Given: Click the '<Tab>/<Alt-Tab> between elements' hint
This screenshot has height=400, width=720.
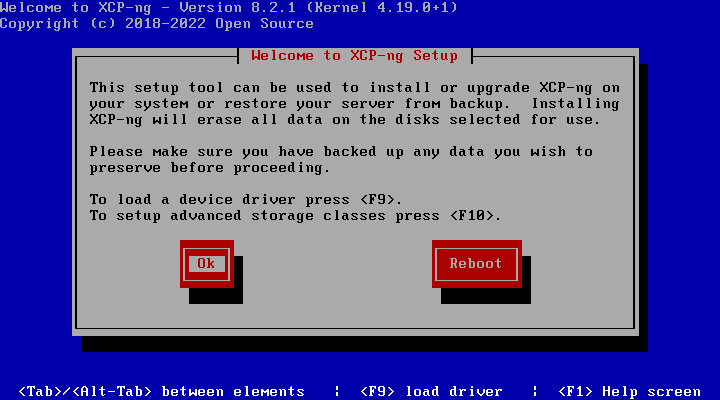Looking at the screenshot, I should [x=161, y=392].
